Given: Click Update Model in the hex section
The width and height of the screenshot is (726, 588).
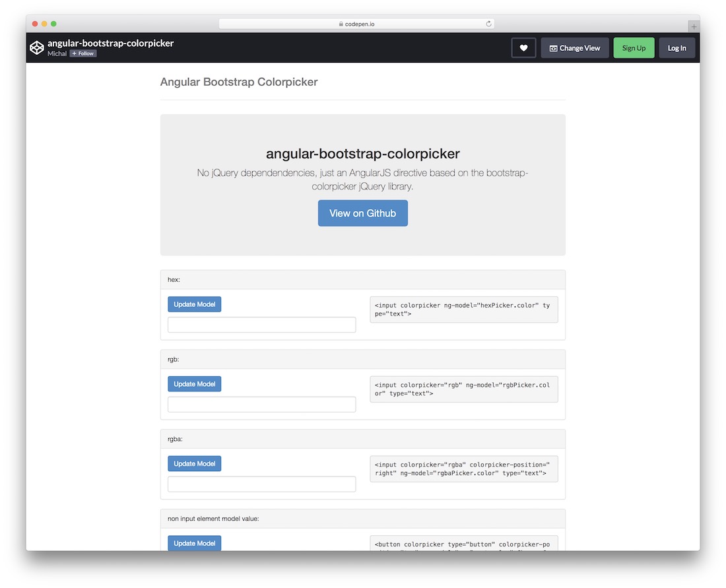Looking at the screenshot, I should (194, 304).
